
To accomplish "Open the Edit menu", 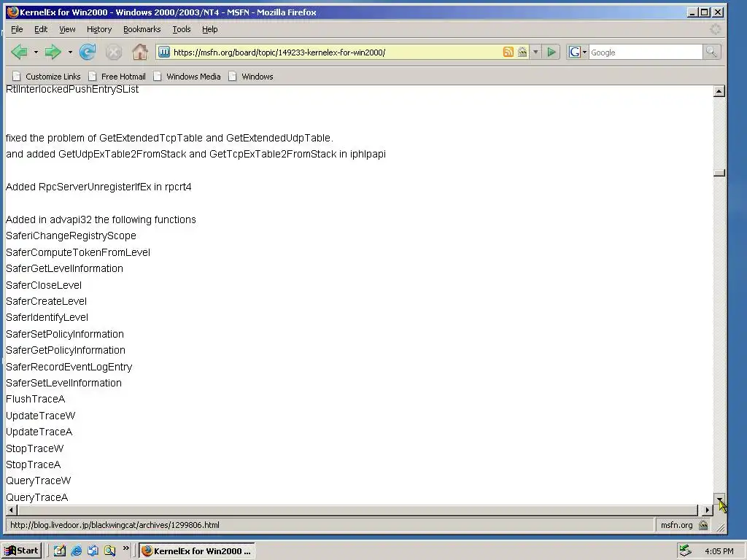I will click(x=41, y=29).
